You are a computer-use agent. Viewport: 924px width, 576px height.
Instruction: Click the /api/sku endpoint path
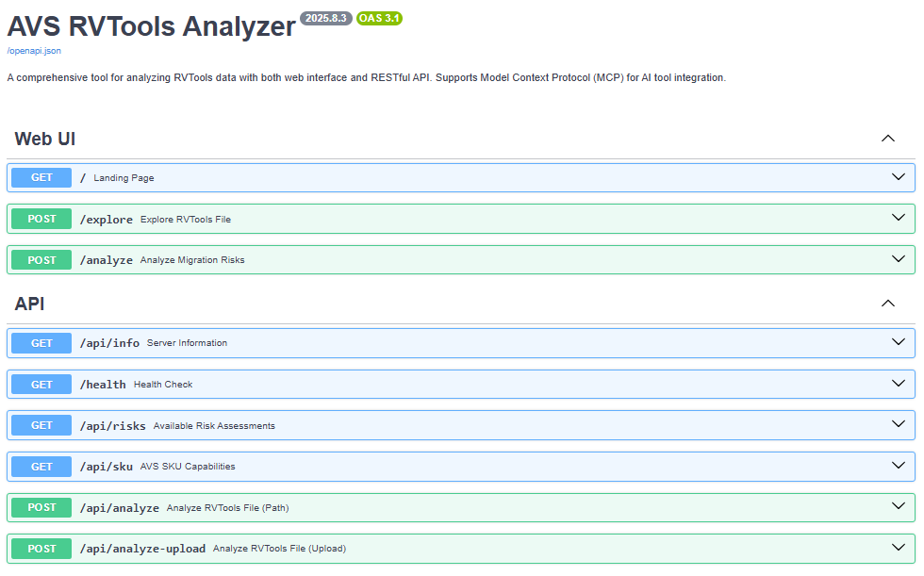(106, 467)
